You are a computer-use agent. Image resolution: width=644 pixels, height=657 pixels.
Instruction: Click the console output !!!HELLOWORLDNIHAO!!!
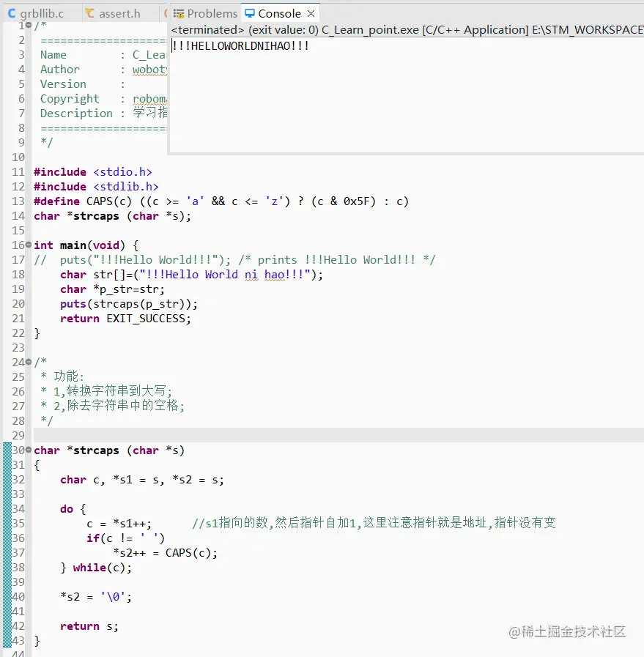coord(240,45)
